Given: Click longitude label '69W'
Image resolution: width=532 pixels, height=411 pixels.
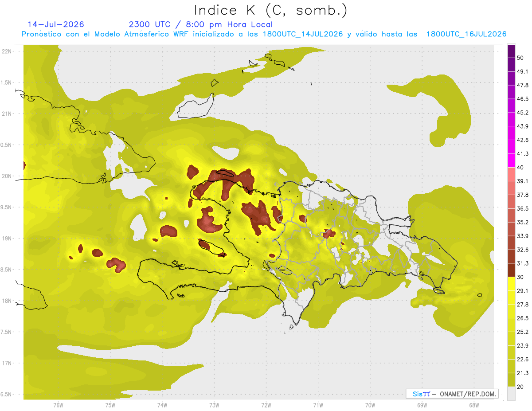Looking at the screenshot, I should click(x=422, y=405).
